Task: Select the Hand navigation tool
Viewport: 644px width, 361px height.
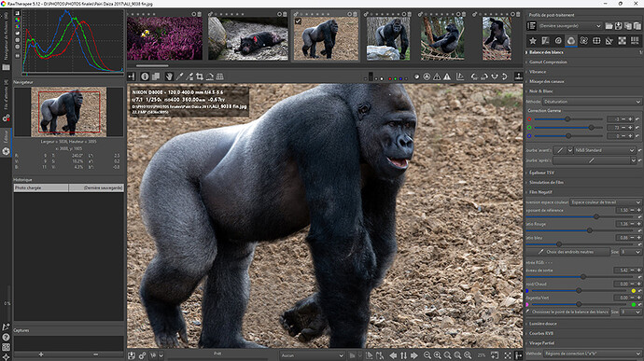Action: pos(169,76)
